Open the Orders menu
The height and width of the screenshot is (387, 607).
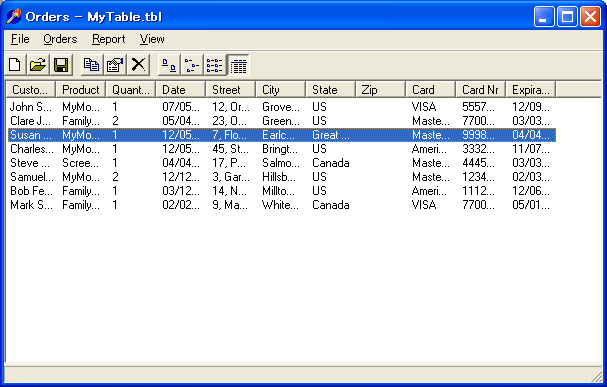pyautogui.click(x=60, y=39)
